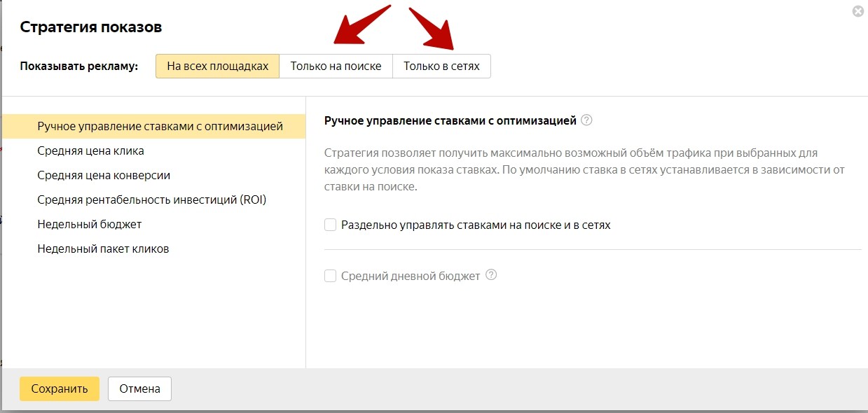Close the dialog with the X icon
The width and height of the screenshot is (868, 413).
click(x=857, y=11)
